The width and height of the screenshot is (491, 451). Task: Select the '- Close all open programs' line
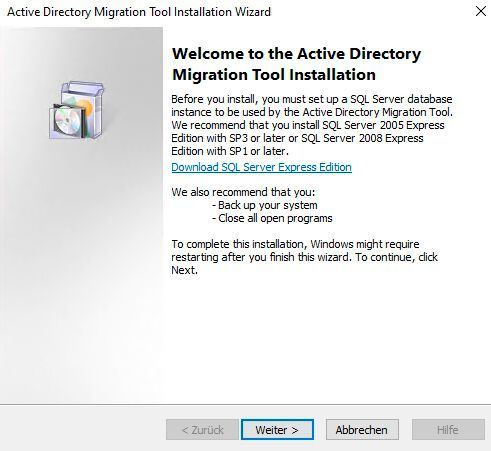(x=272, y=218)
